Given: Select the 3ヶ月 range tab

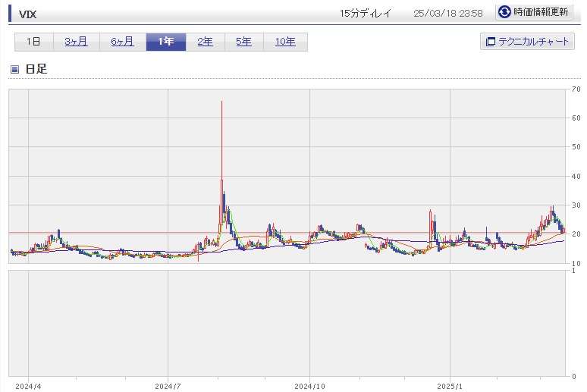Looking at the screenshot, I should (x=77, y=42).
